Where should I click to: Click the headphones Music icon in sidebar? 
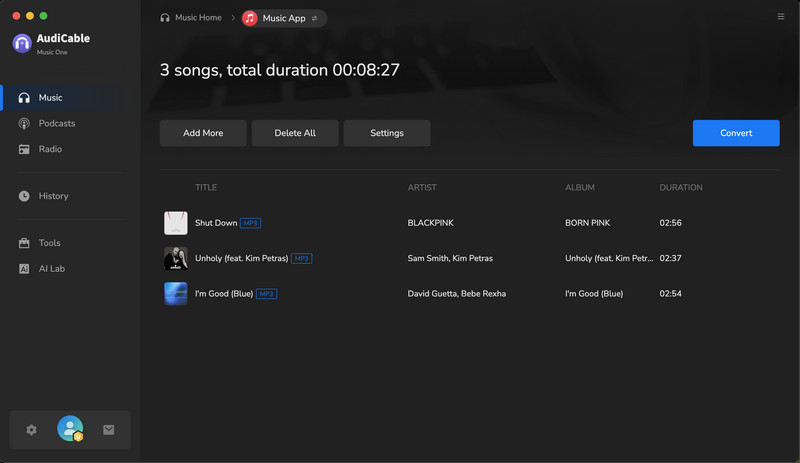(x=24, y=98)
